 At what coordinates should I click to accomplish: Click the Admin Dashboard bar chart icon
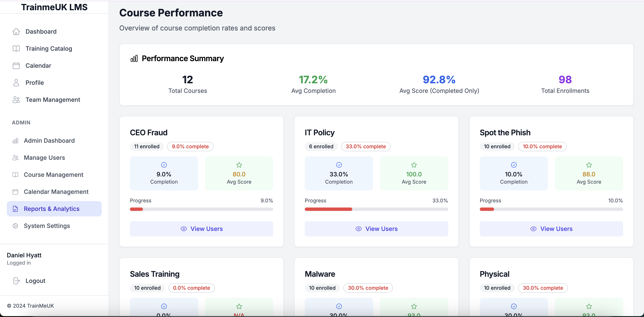15,141
